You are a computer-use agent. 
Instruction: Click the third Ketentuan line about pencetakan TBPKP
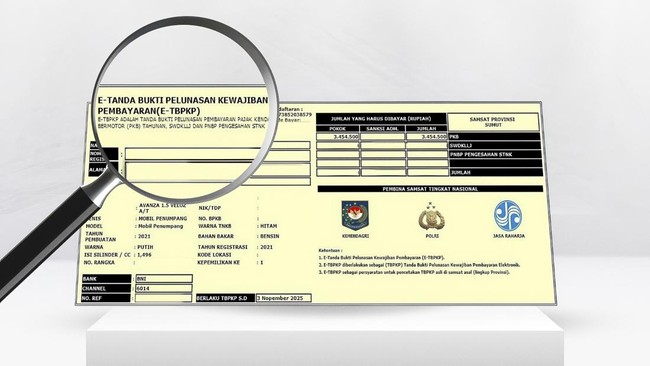pyautogui.click(x=414, y=272)
